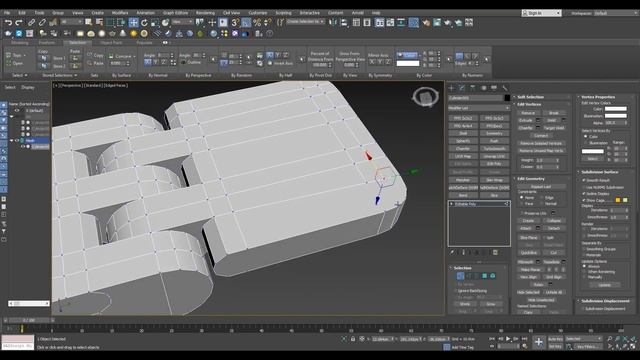Switch to the Object Paint ribbon tab
This screenshot has height=360, width=640.
(x=111, y=42)
